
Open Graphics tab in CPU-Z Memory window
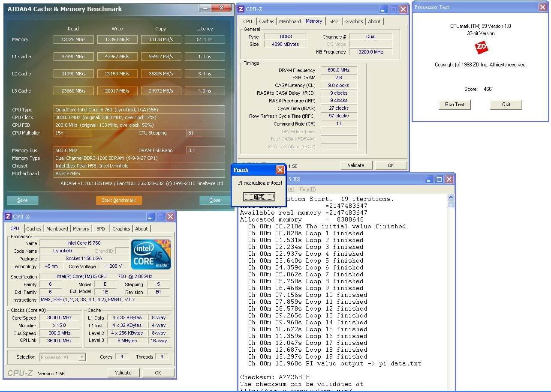click(354, 21)
